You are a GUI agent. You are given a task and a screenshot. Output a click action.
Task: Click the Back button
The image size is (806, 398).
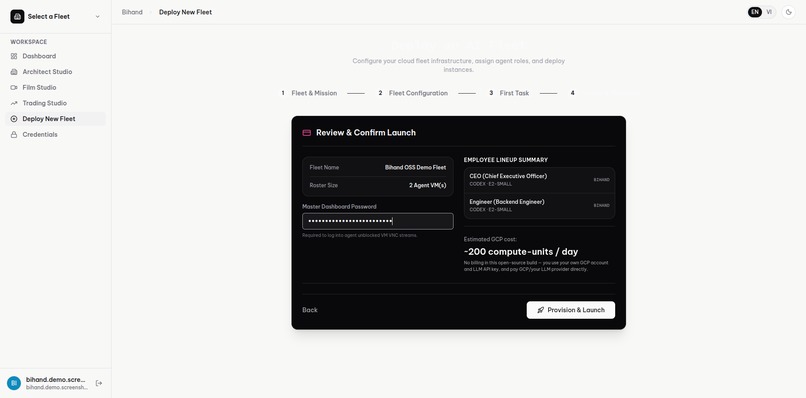tap(310, 310)
